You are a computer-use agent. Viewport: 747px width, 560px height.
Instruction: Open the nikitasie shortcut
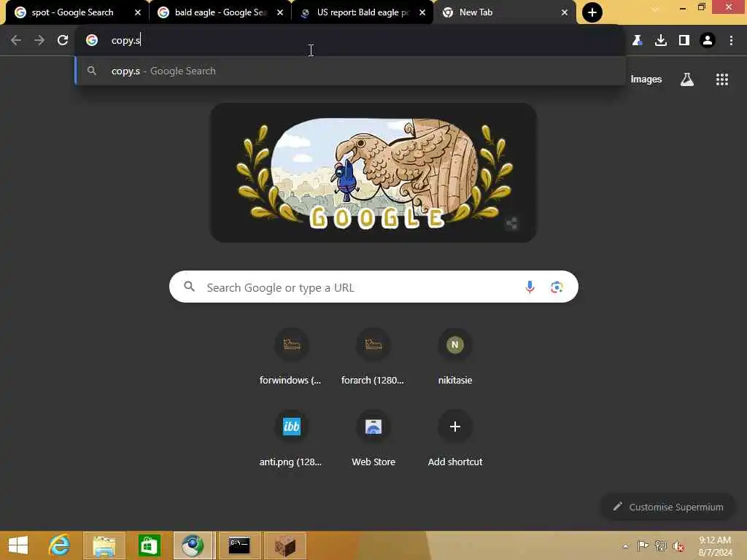455,357
